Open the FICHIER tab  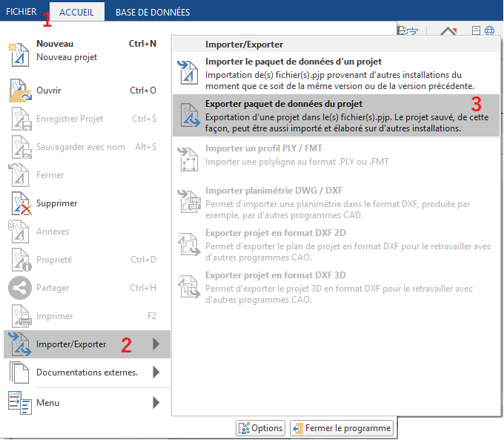pyautogui.click(x=21, y=12)
